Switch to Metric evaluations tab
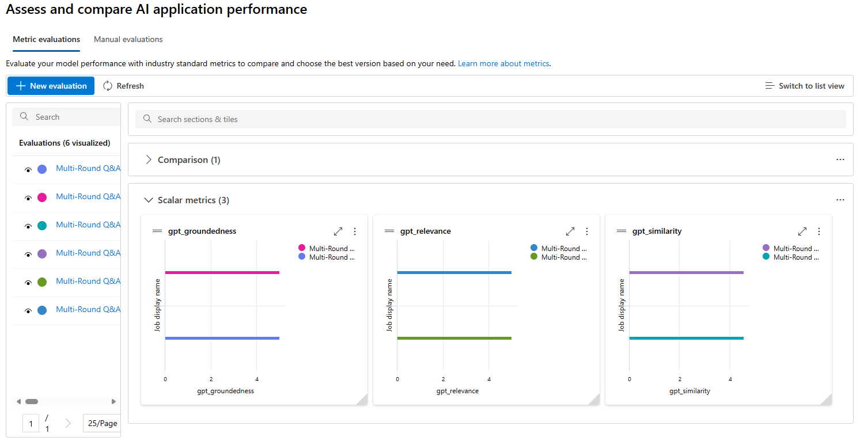Viewport: 868px width, 441px height. click(x=46, y=39)
